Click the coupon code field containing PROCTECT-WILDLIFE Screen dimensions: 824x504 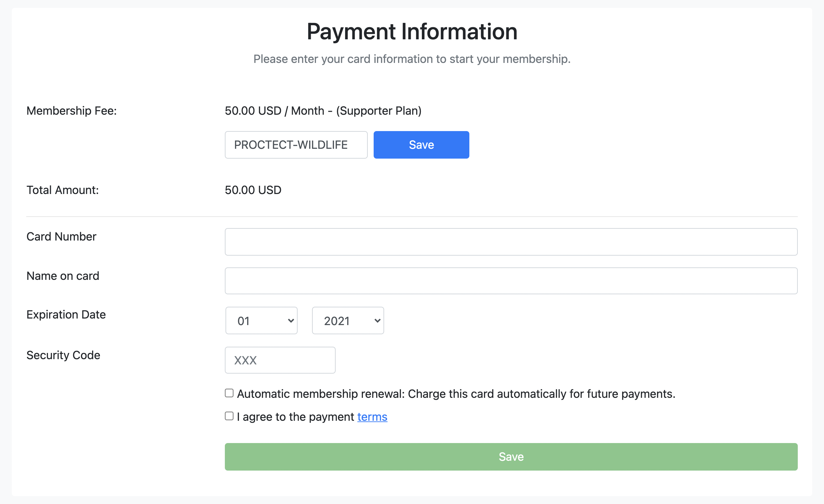tap(296, 145)
